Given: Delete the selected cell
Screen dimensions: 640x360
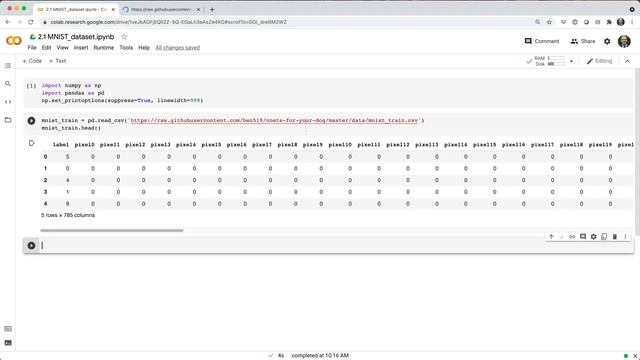Looking at the screenshot, I should click(615, 237).
